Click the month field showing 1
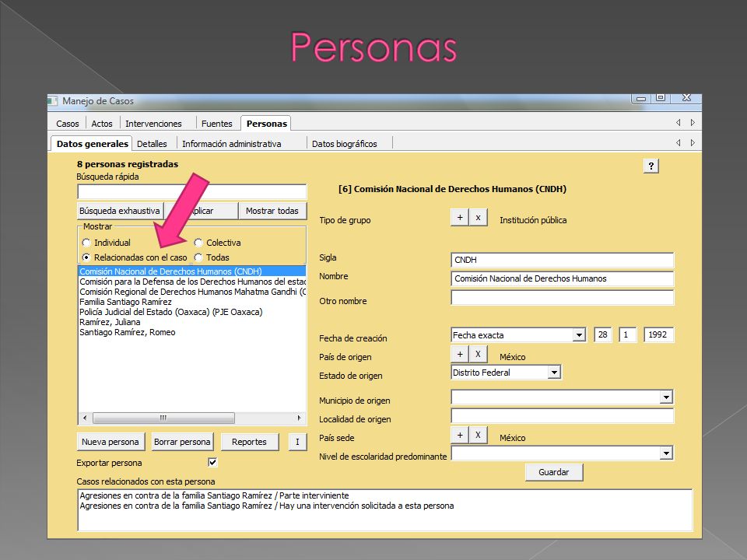The width and height of the screenshot is (747, 560). pyautogui.click(x=627, y=334)
